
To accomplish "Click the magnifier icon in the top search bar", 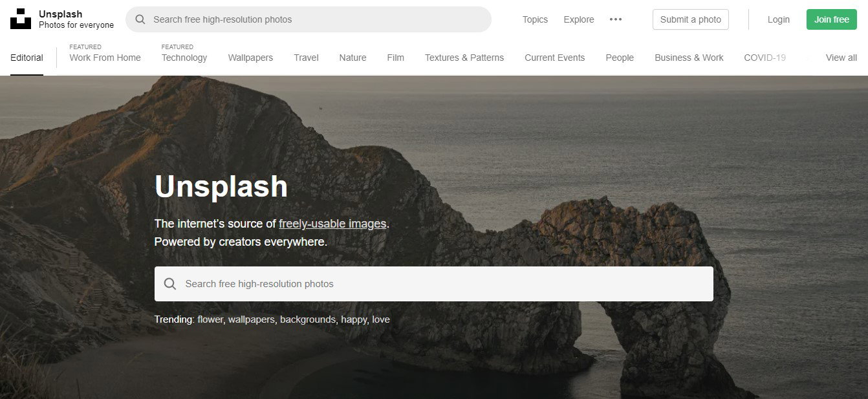I will click(140, 19).
